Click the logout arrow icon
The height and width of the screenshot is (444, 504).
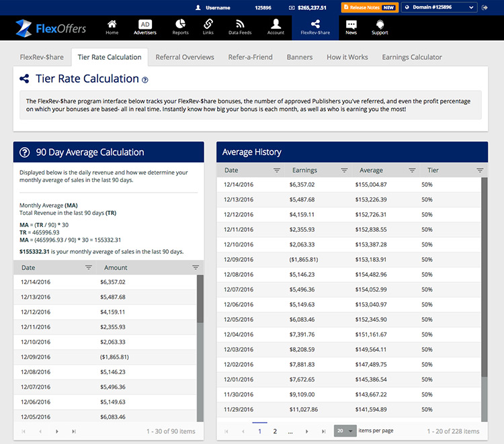pos(485,7)
